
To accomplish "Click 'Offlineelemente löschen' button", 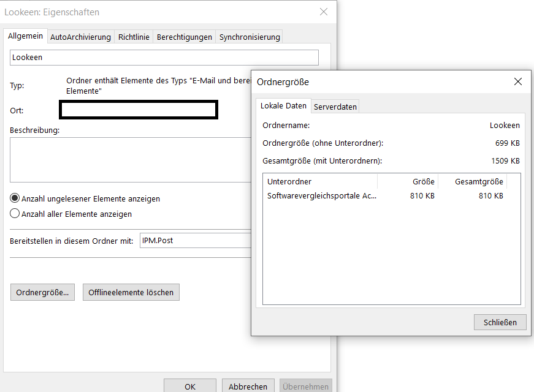I will click(x=131, y=292).
